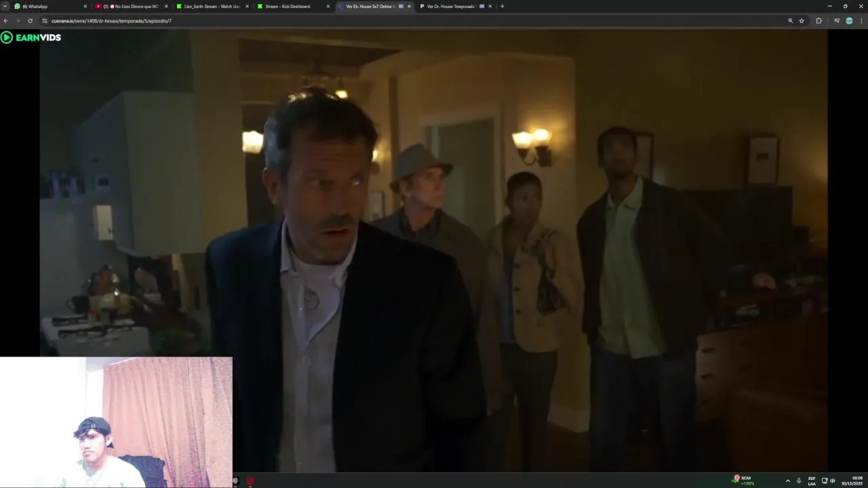868x488 pixels.
Task: View site information icon in address bar
Action: [x=45, y=21]
